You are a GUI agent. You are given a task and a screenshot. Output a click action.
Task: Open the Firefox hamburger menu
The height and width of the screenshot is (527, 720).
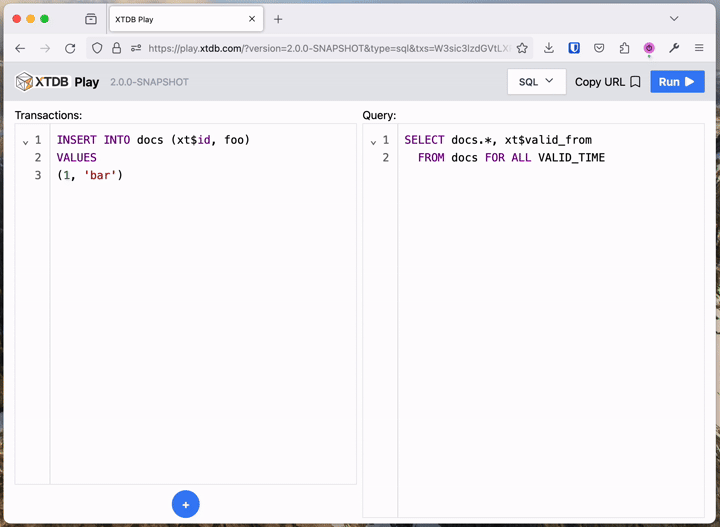pyautogui.click(x=699, y=48)
